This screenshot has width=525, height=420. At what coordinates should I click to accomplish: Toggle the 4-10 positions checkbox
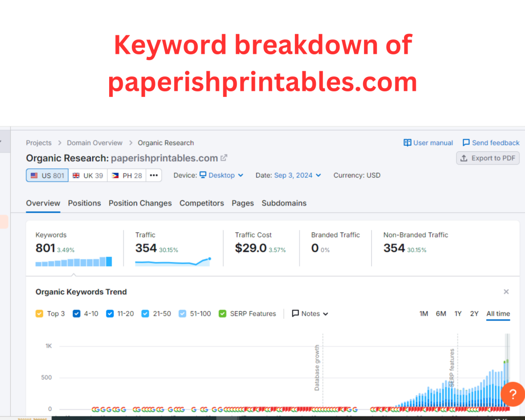tap(77, 314)
